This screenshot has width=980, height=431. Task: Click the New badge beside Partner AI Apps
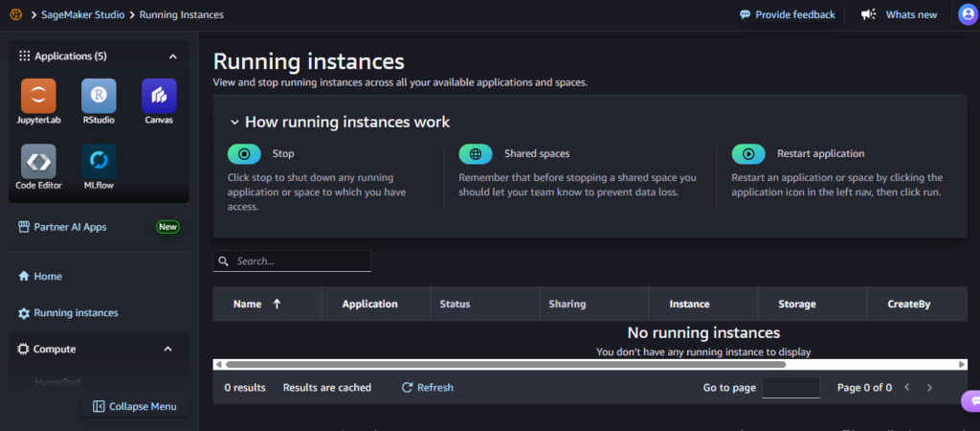point(167,227)
